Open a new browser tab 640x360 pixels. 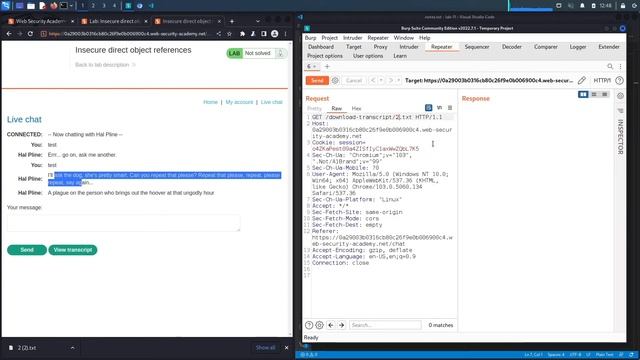pyautogui.click(x=232, y=21)
